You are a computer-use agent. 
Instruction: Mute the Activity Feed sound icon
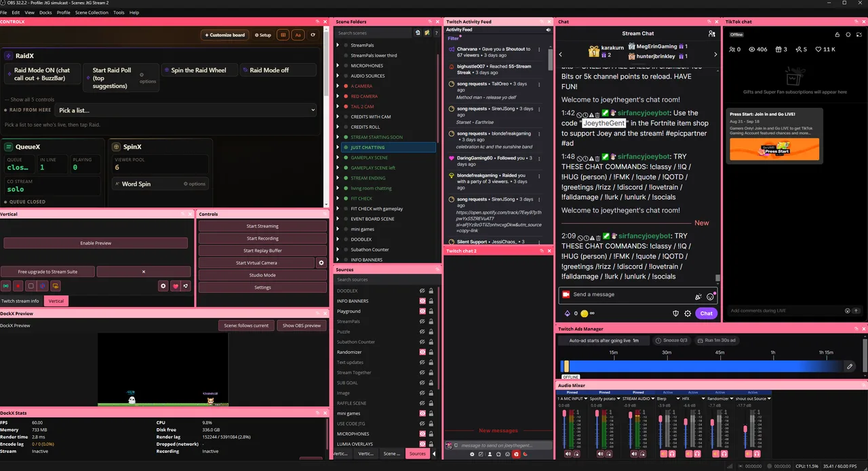coord(548,30)
